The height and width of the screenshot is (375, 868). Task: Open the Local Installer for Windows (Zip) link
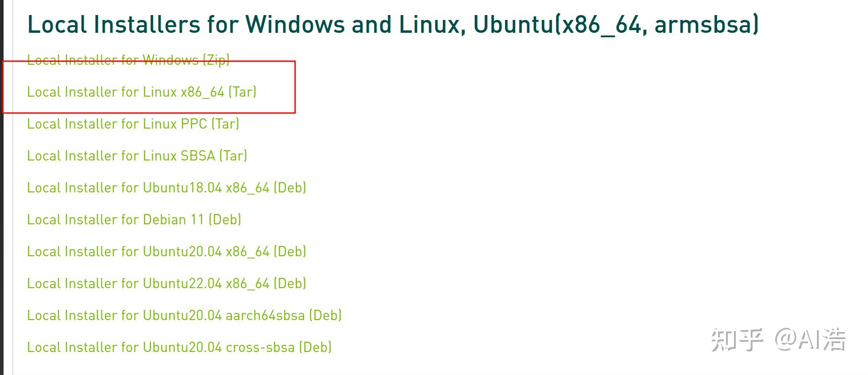coord(128,59)
